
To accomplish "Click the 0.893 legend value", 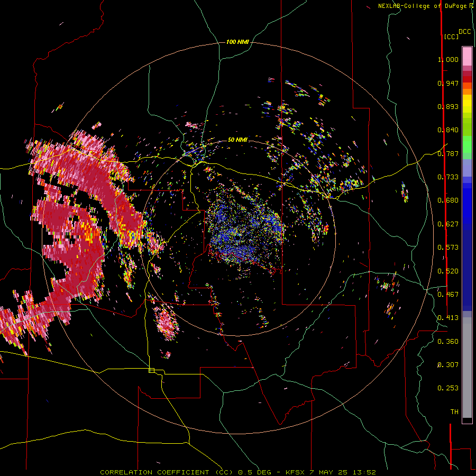I will click(x=448, y=106).
